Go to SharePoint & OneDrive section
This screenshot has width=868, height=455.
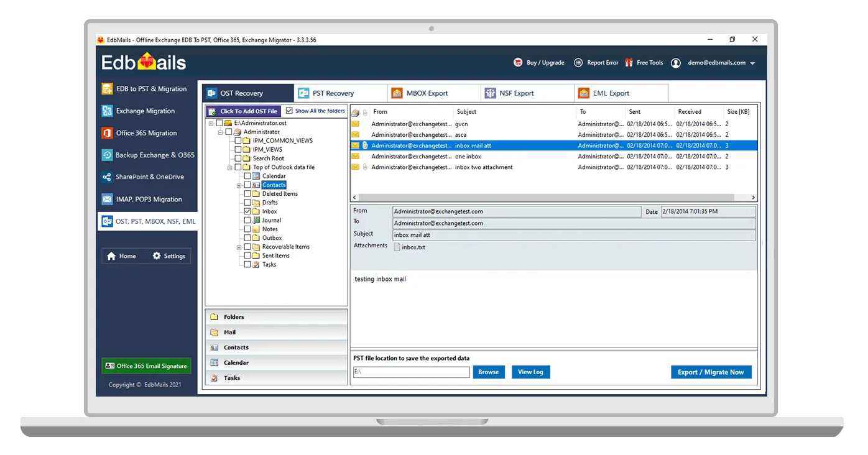pos(146,177)
